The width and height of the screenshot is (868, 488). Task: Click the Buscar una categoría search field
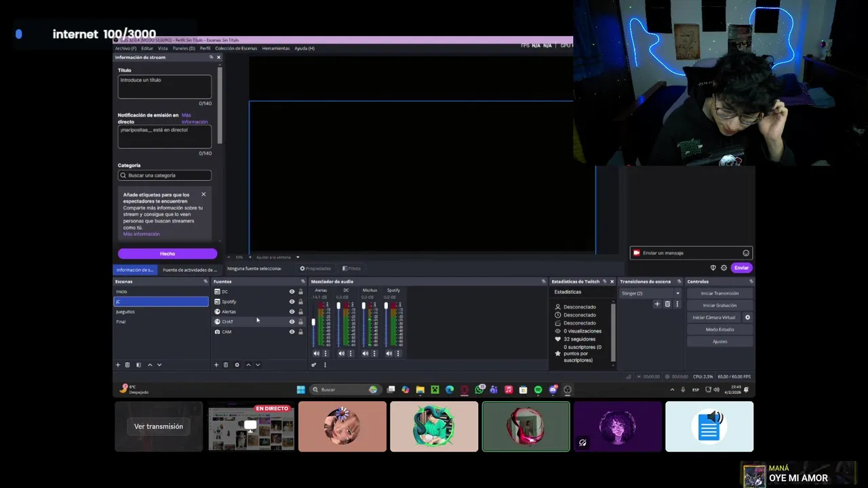[x=165, y=176]
